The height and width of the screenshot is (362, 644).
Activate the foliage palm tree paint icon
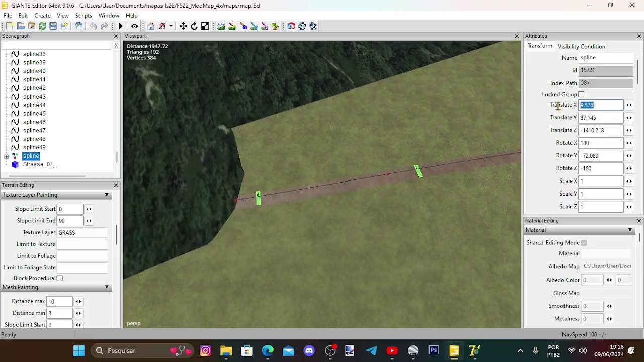pos(275,26)
